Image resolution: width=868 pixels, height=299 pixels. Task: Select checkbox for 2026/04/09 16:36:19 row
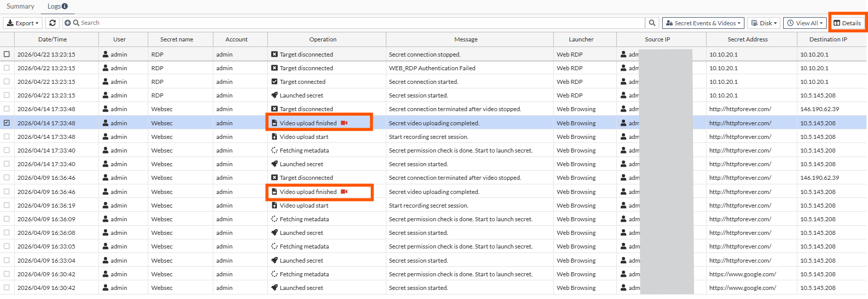tap(7, 205)
